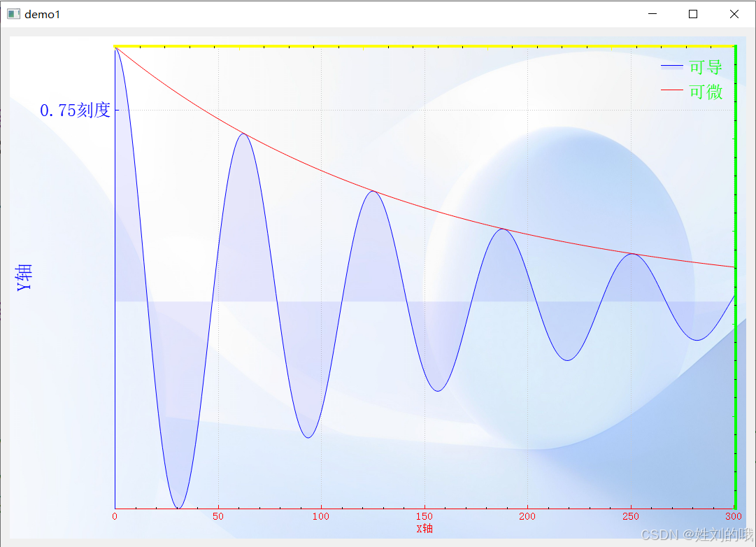Click the 50 tick label on X axis
Viewport: 756px width, 547px height.
coord(218,516)
